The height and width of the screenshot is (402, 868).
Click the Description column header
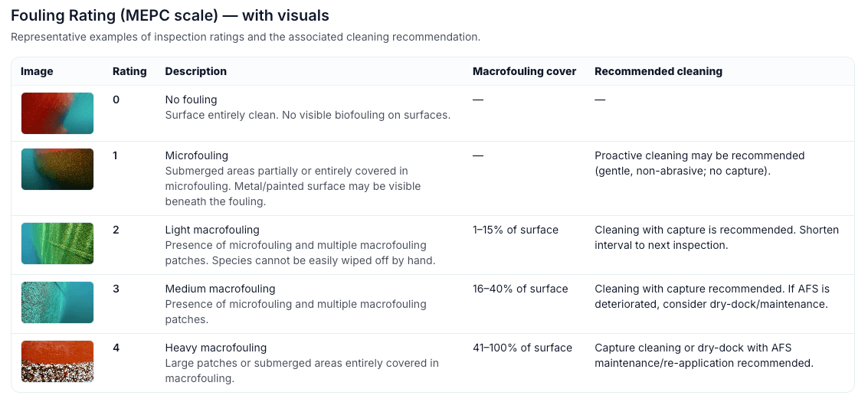point(196,71)
